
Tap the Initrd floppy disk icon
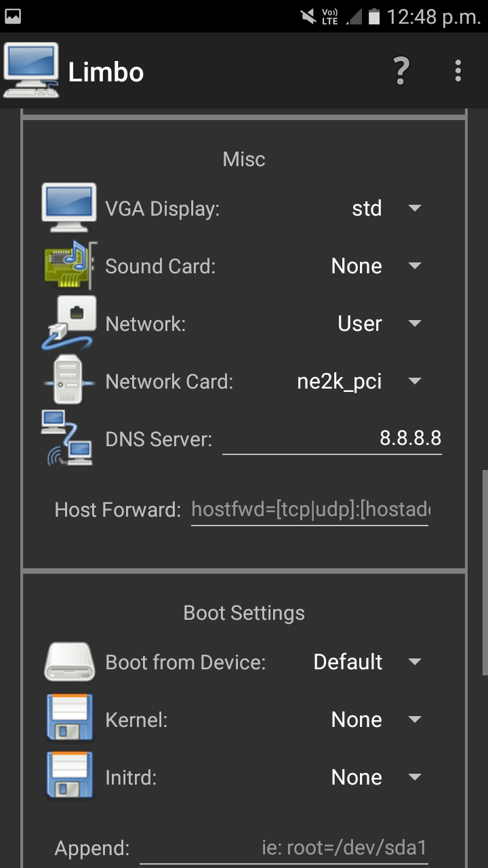70,776
